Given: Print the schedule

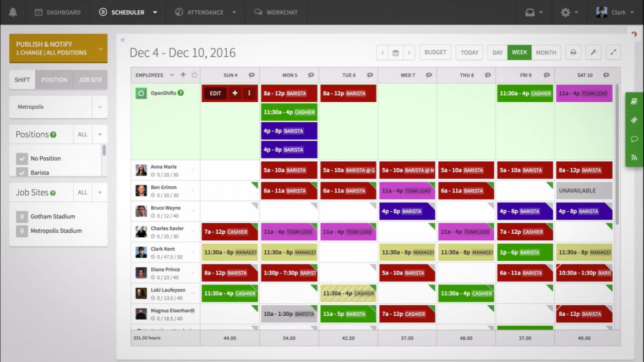Looking at the screenshot, I should [x=572, y=52].
